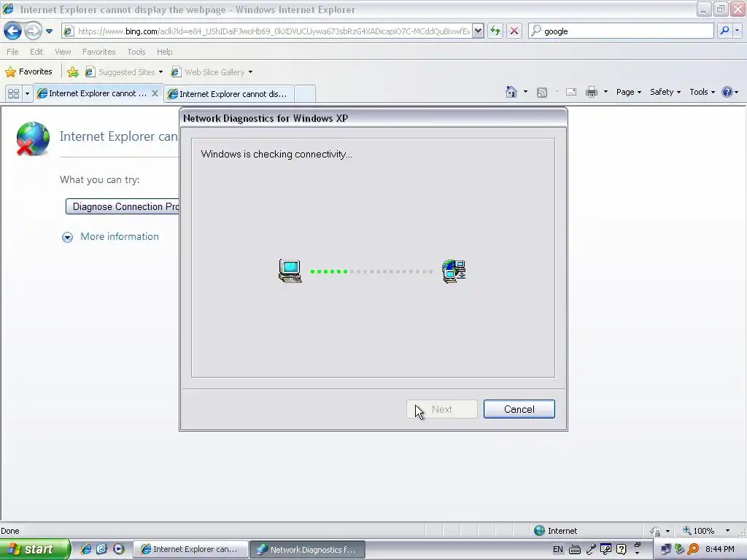Click the network globe computers icon
Image resolution: width=747 pixels, height=560 pixels.
click(454, 271)
